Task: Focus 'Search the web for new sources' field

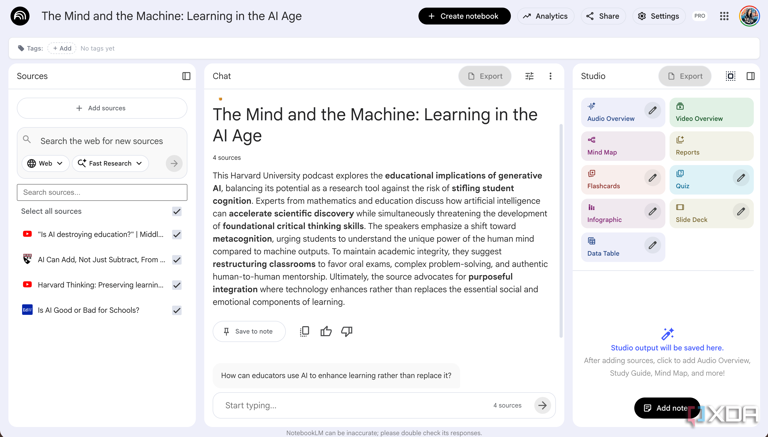Action: (101, 141)
